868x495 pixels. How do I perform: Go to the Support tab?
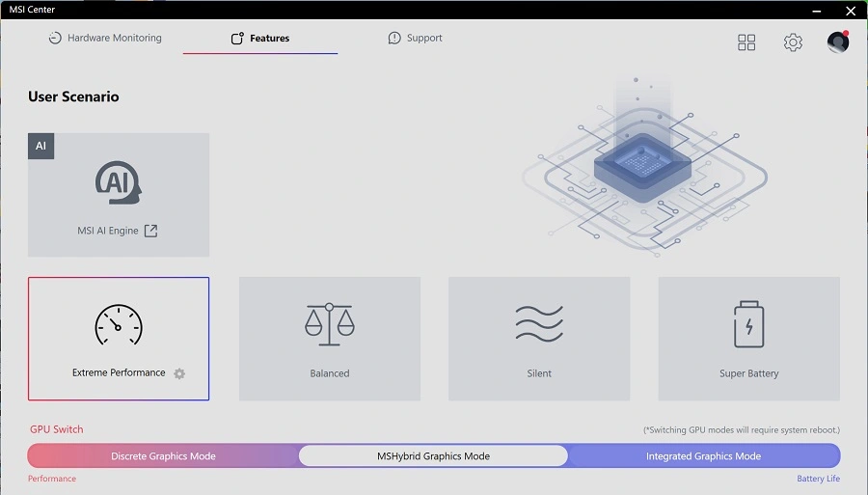click(x=415, y=39)
